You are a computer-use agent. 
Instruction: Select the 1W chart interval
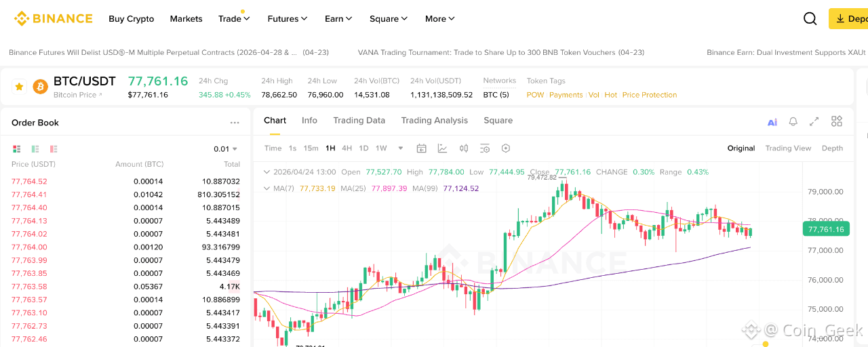click(381, 148)
